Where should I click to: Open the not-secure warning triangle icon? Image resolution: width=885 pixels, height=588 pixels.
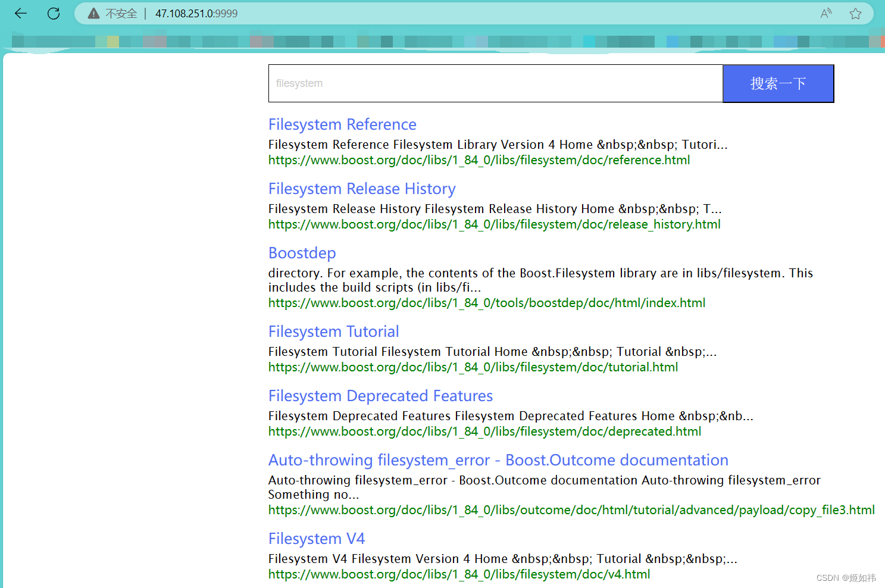(x=93, y=13)
